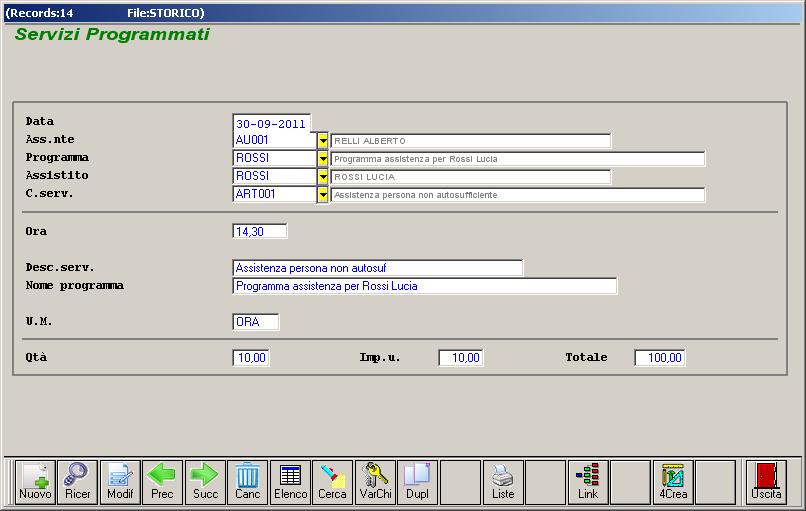Go to next record with Succ arrow
This screenshot has width=806, height=511.
click(205, 482)
